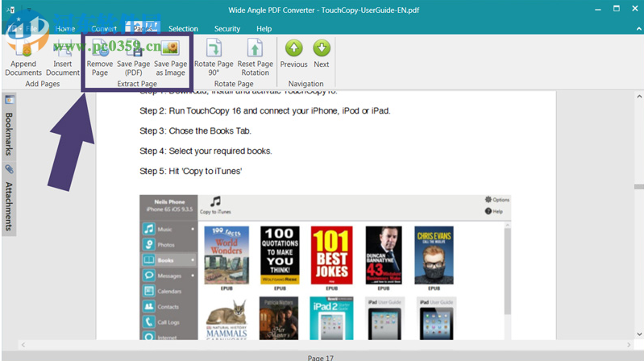Image resolution: width=644 pixels, height=361 pixels.
Task: Click the 'Step 3: Chose the Books Tab.' text
Action: 195,131
